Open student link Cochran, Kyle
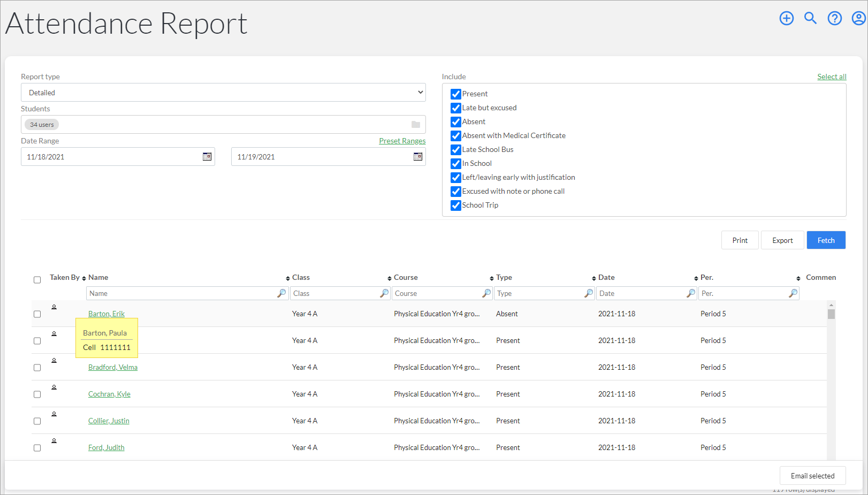 point(109,394)
